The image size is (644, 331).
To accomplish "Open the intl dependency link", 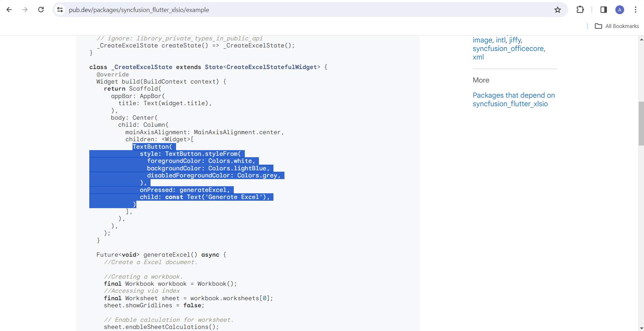I will [501, 40].
